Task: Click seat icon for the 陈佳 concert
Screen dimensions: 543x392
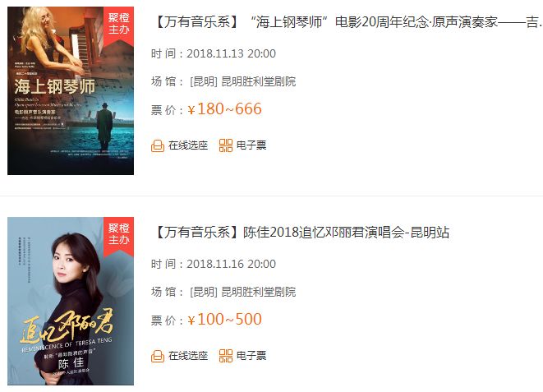Action: pyautogui.click(x=158, y=356)
